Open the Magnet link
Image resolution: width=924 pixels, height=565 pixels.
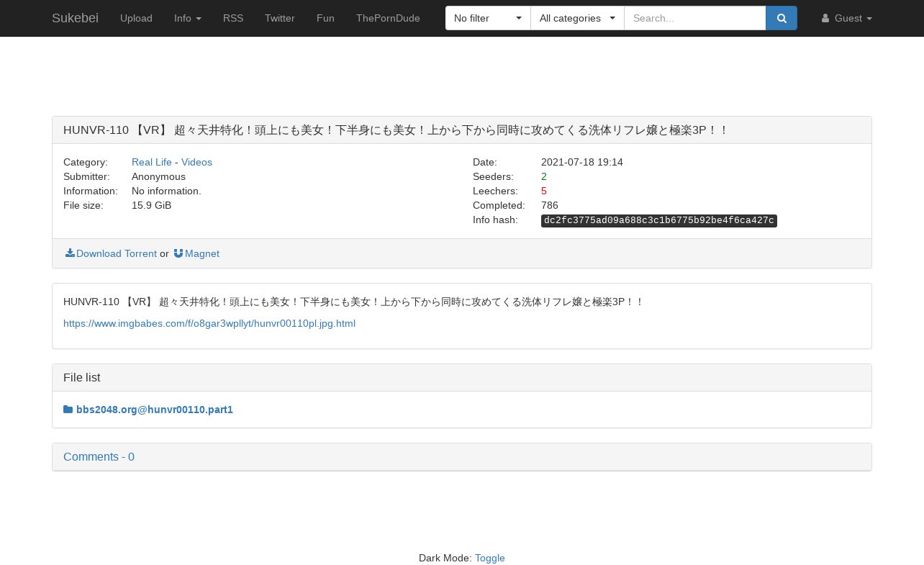click(x=196, y=253)
